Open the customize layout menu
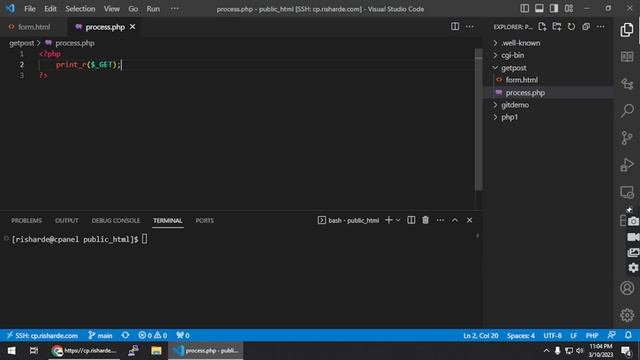 [x=569, y=9]
